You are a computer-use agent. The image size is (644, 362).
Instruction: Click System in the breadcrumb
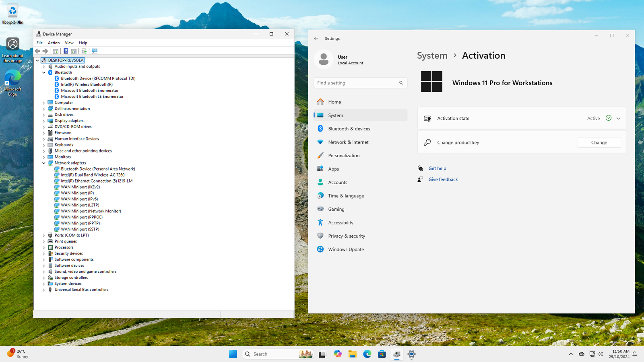coord(432,56)
